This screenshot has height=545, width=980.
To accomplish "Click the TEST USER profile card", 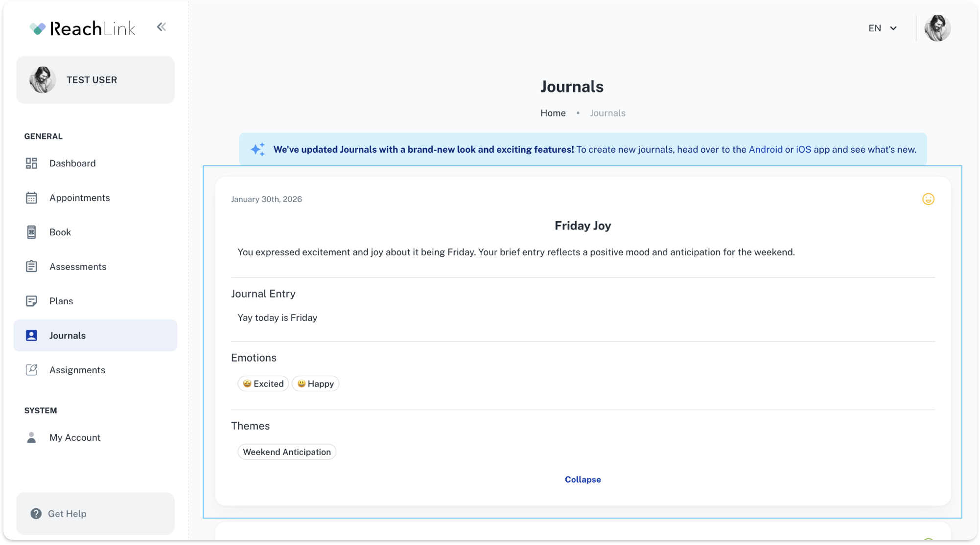I will (x=95, y=80).
